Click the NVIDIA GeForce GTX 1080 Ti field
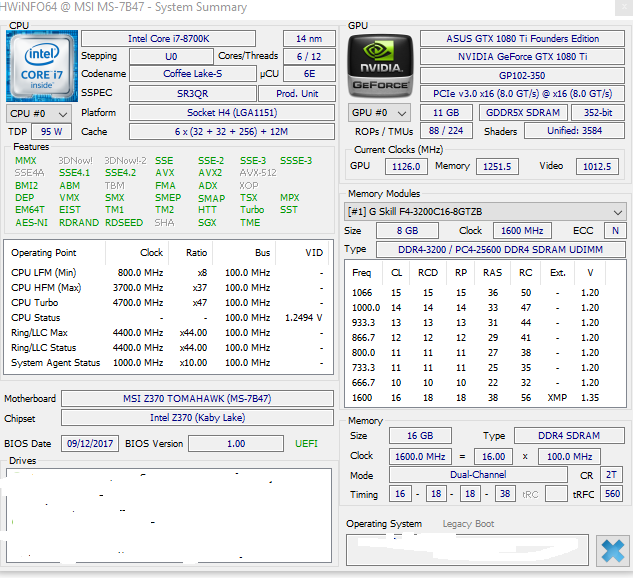Viewport: 633px width, 578px height. [522, 57]
